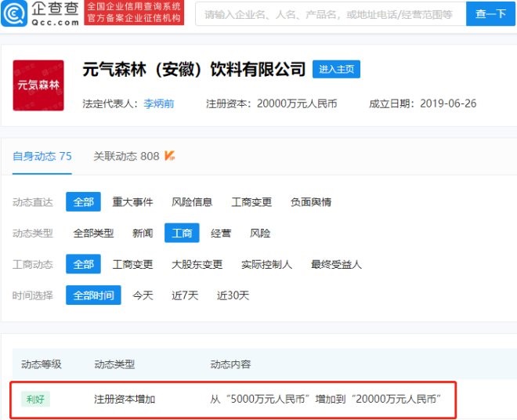Select 大股东变更 in 工商动态 filter
The width and height of the screenshot is (517, 420).
pyautogui.click(x=197, y=265)
